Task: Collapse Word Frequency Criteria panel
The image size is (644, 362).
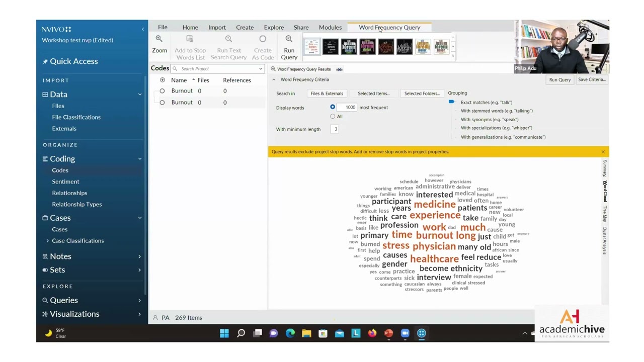Action: pyautogui.click(x=274, y=79)
